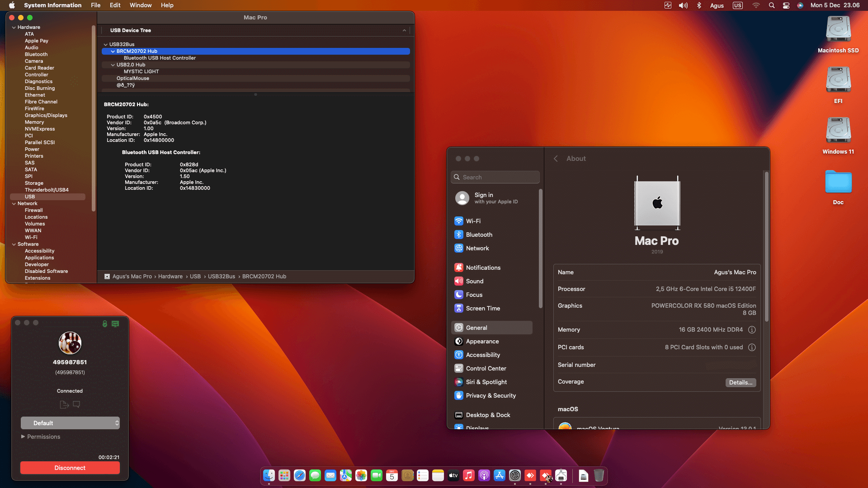Open App Store in the Dock
The height and width of the screenshot is (488, 868).
(x=500, y=475)
